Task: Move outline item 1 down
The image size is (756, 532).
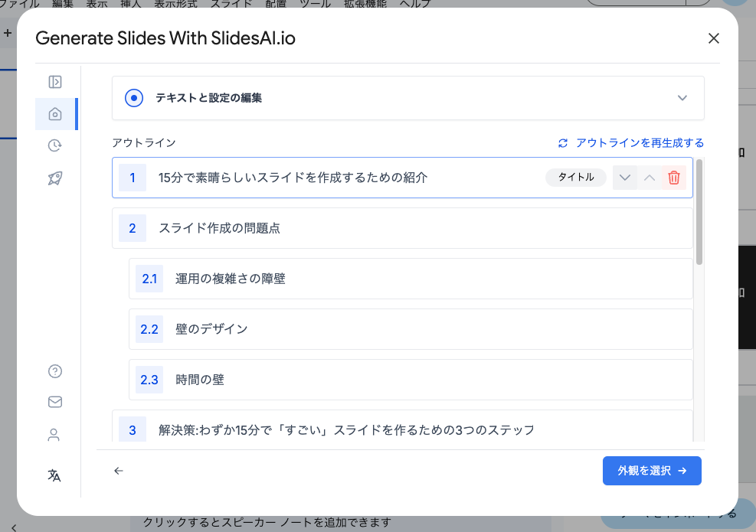Action: point(625,178)
